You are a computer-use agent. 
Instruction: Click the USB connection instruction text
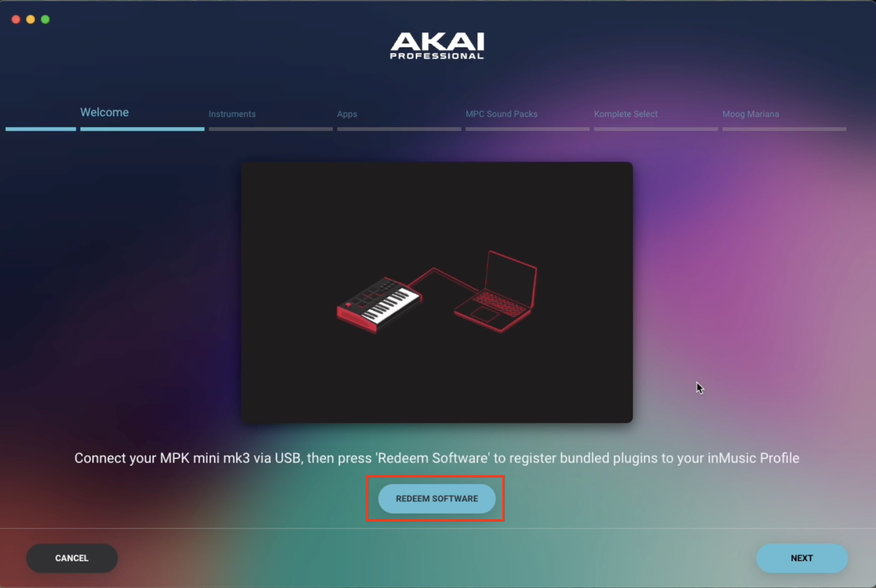[437, 458]
